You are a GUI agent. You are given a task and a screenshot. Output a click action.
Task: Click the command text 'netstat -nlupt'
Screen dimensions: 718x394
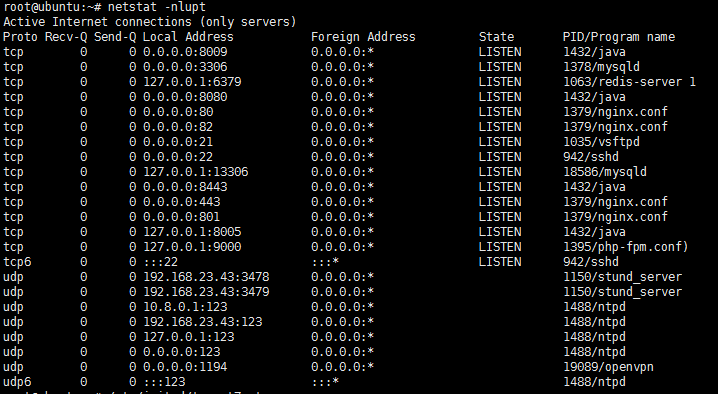157,7
